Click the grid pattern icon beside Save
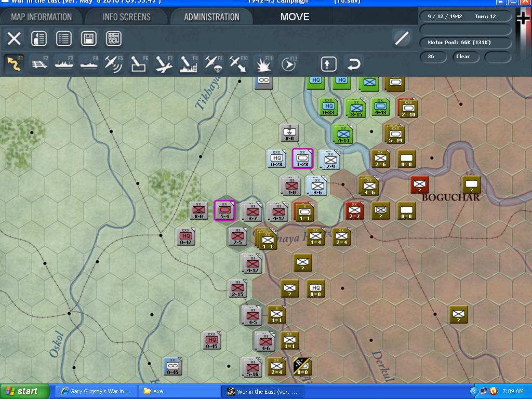532x399 pixels. point(114,38)
